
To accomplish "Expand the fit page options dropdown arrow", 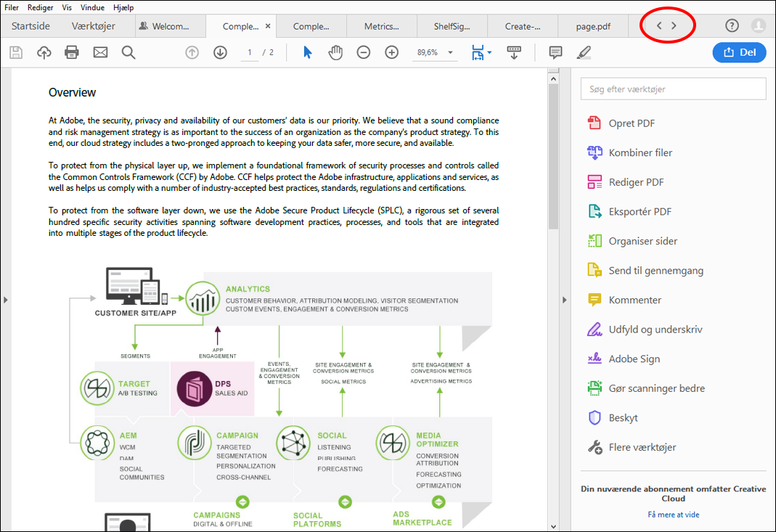I will tap(489, 52).
